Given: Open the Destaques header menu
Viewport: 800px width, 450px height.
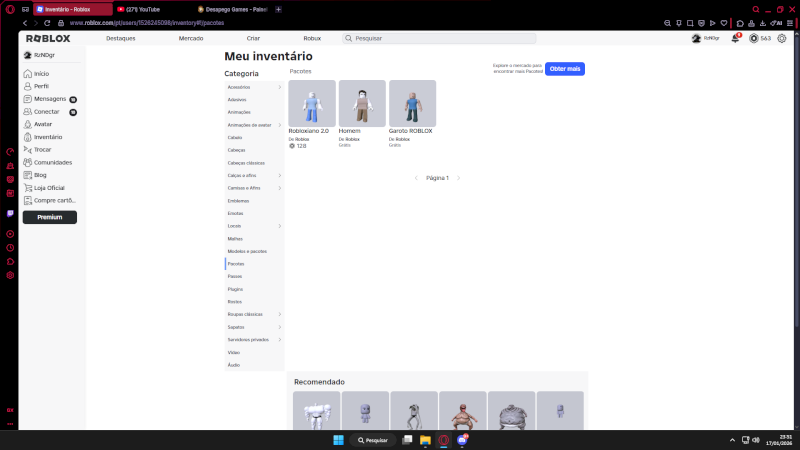Looking at the screenshot, I should coord(120,38).
